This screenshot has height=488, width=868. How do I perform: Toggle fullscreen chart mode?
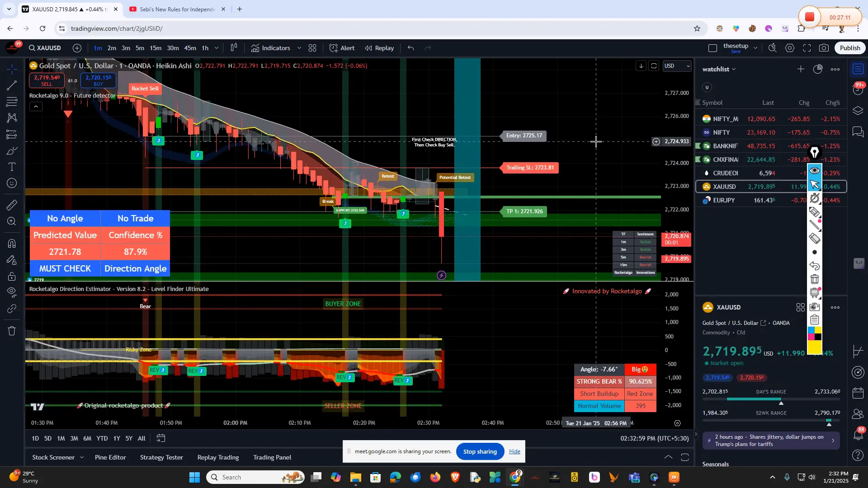pyautogui.click(x=807, y=48)
